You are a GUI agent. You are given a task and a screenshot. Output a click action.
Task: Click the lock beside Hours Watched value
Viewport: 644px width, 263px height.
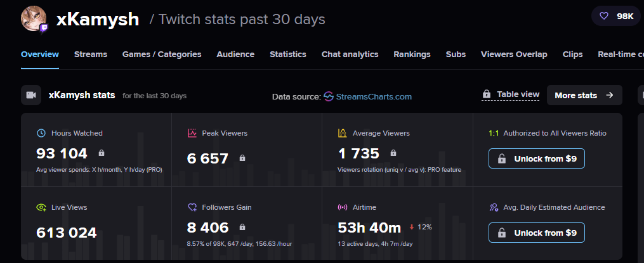(x=101, y=153)
